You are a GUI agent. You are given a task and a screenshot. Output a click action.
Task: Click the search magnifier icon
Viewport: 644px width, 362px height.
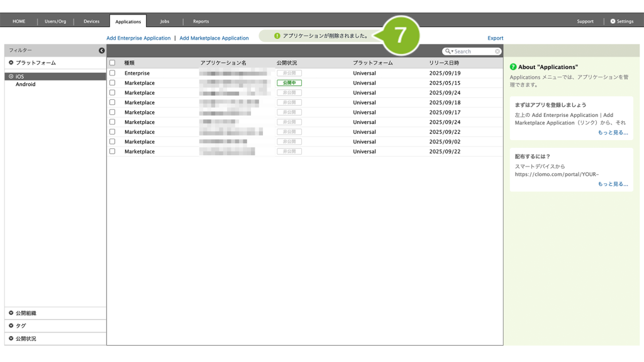448,52
